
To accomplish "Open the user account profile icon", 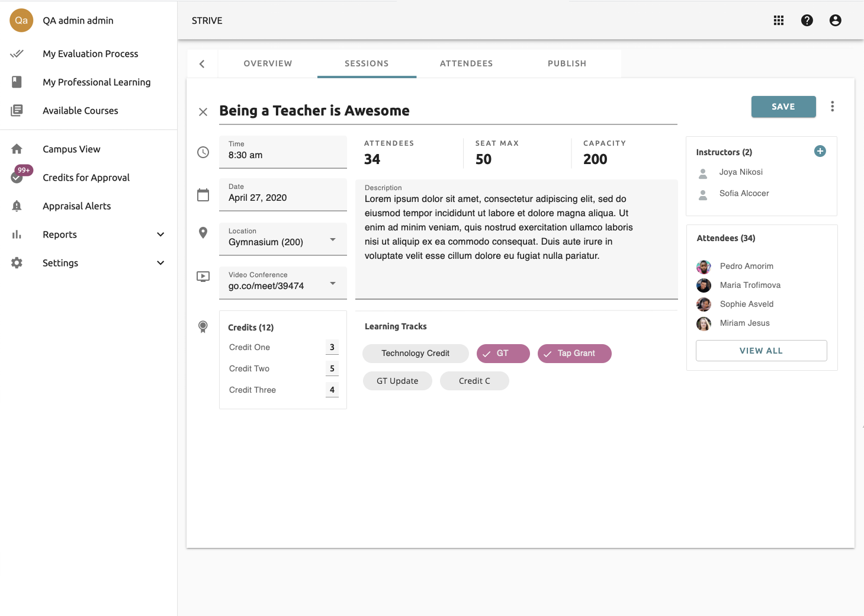I will pyautogui.click(x=835, y=20).
